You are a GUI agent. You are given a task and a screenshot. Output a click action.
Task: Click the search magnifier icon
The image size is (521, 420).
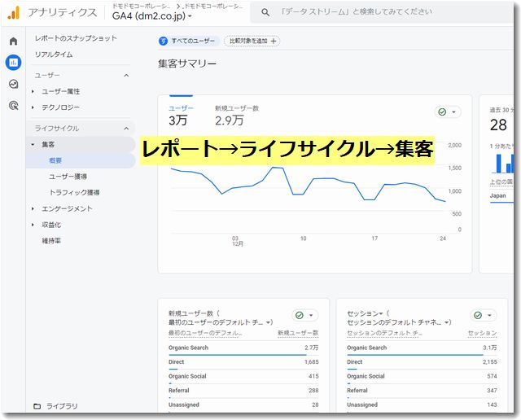pos(266,12)
